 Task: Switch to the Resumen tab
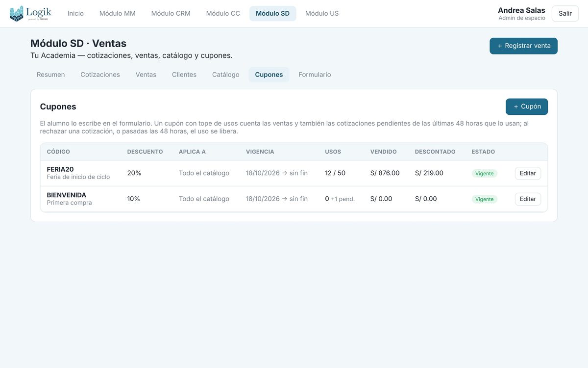[51, 75]
